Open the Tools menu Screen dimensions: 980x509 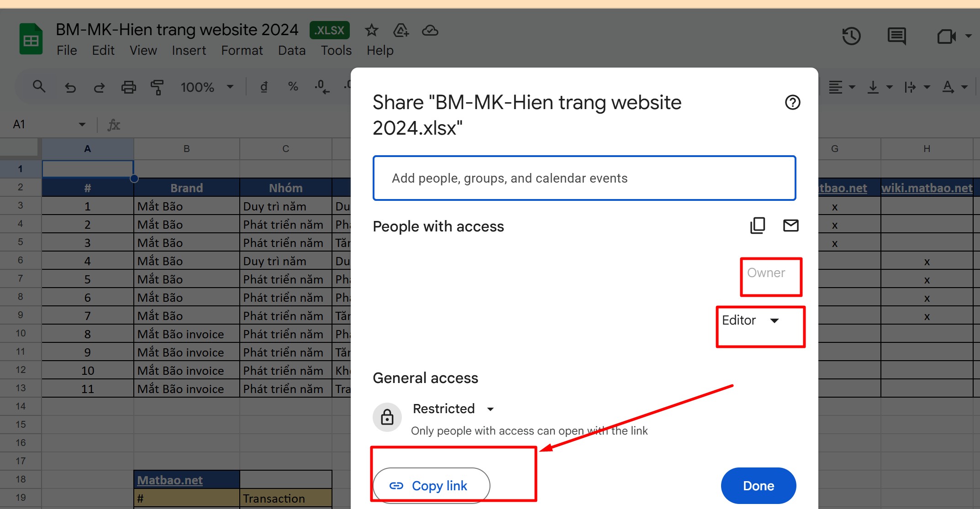[336, 50]
